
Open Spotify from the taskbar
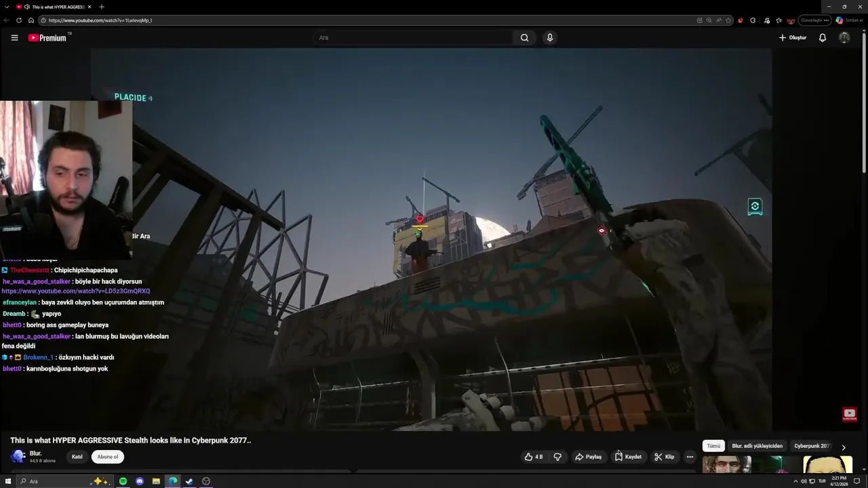coord(123,481)
